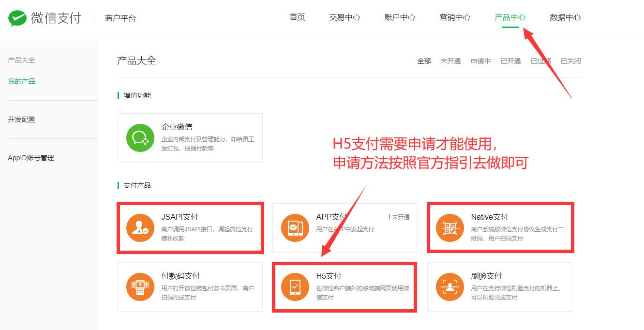Click the 商户平台 header label

click(120, 18)
